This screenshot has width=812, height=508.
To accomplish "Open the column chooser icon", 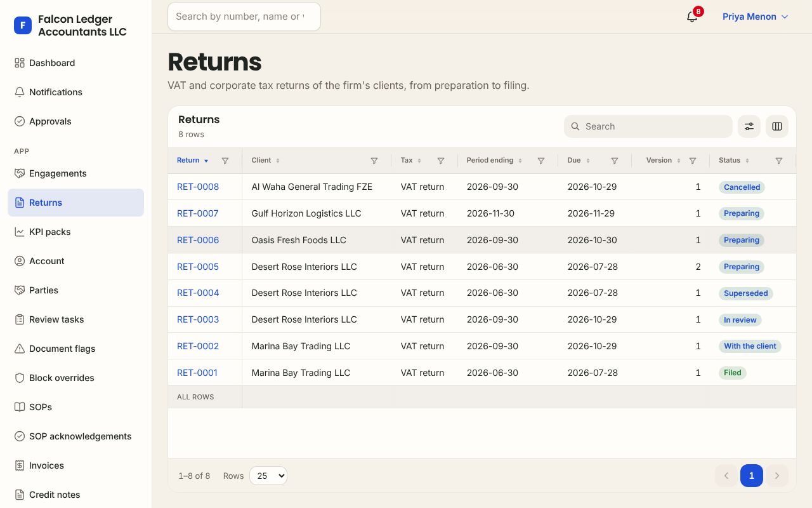I will (x=777, y=126).
